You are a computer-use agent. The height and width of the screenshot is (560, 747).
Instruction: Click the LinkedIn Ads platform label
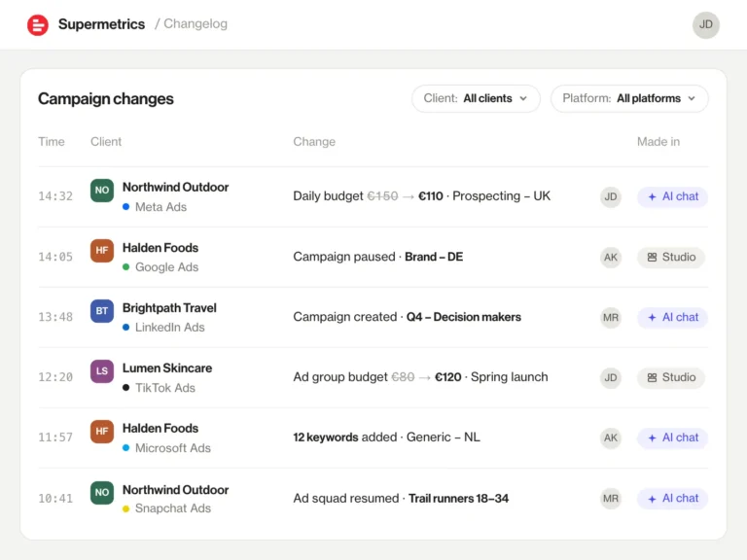pyautogui.click(x=169, y=327)
